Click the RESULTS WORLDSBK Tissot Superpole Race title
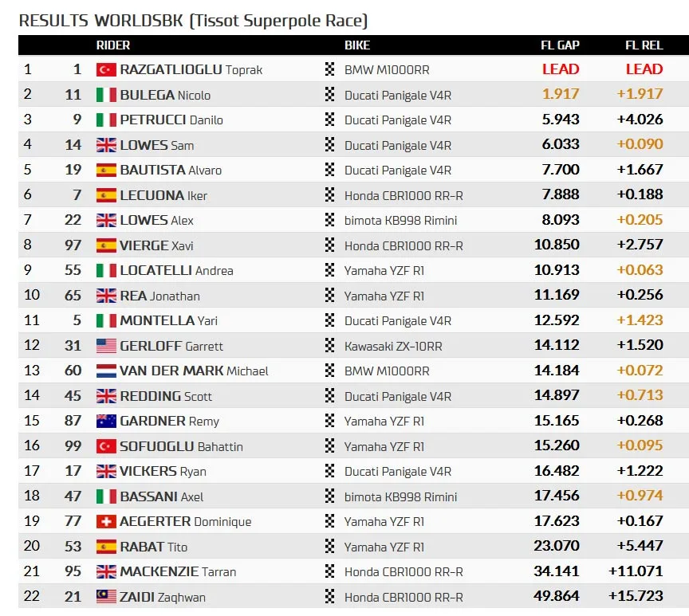The height and width of the screenshot is (616, 689). click(193, 21)
